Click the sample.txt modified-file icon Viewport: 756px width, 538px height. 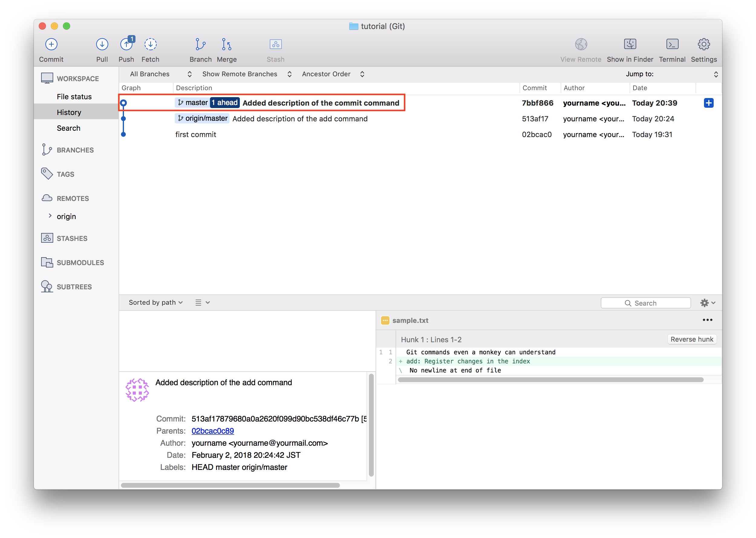[x=385, y=320]
